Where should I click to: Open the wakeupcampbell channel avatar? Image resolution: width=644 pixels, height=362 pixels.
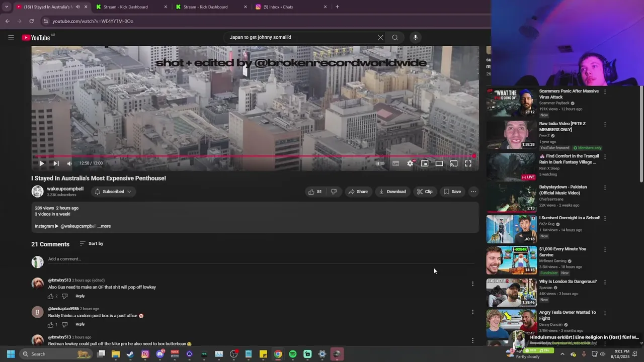(x=38, y=192)
